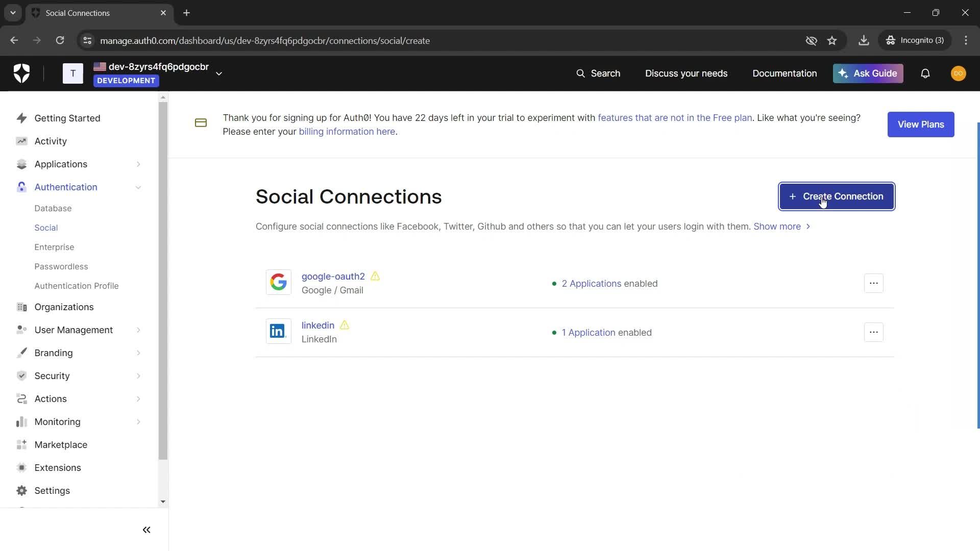Go to Database connections
The width and height of the screenshot is (980, 551).
tap(53, 208)
